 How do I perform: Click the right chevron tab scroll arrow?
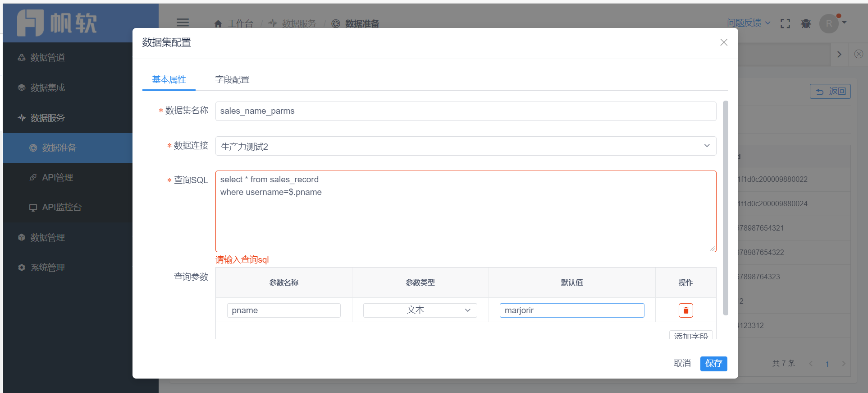(x=839, y=55)
